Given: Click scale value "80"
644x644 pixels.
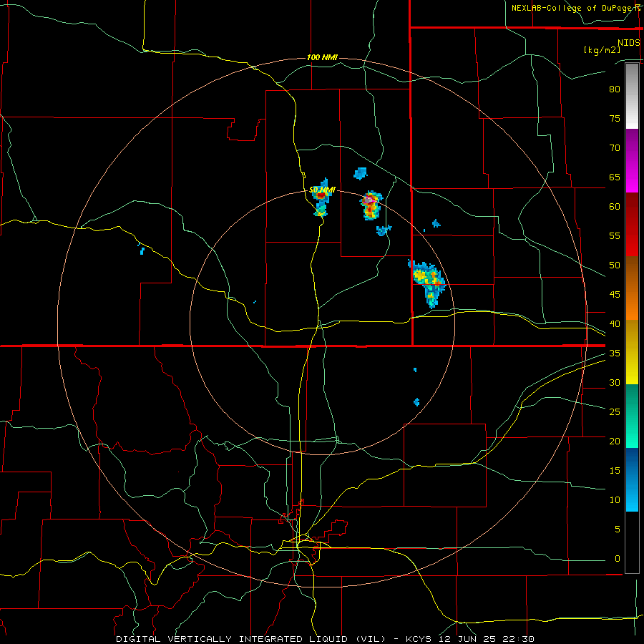Looking at the screenshot, I should point(615,89).
